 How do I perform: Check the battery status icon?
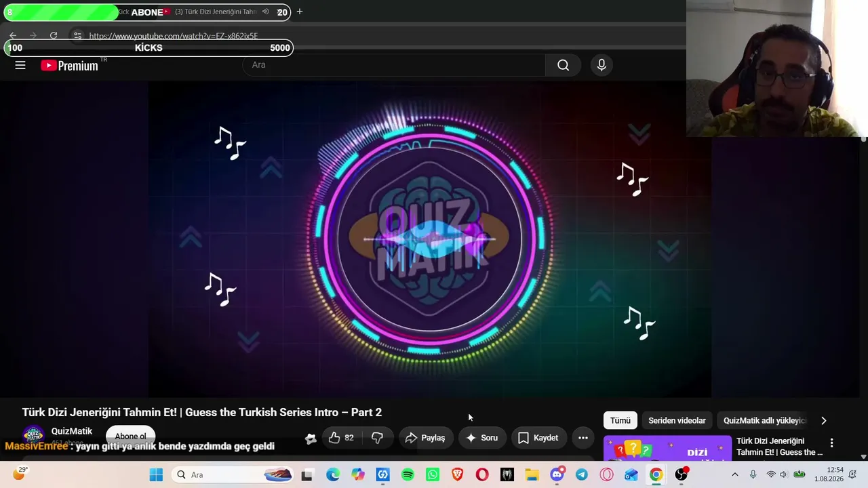click(x=800, y=474)
